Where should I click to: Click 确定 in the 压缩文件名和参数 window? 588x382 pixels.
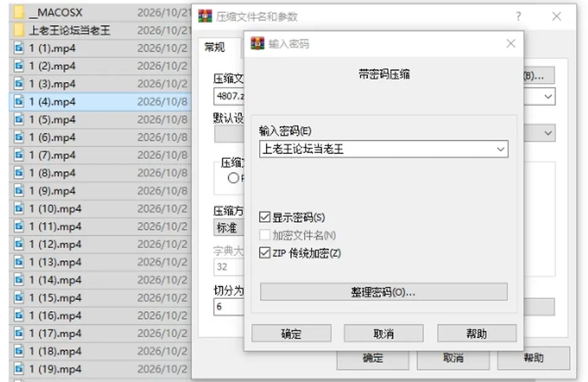click(373, 358)
